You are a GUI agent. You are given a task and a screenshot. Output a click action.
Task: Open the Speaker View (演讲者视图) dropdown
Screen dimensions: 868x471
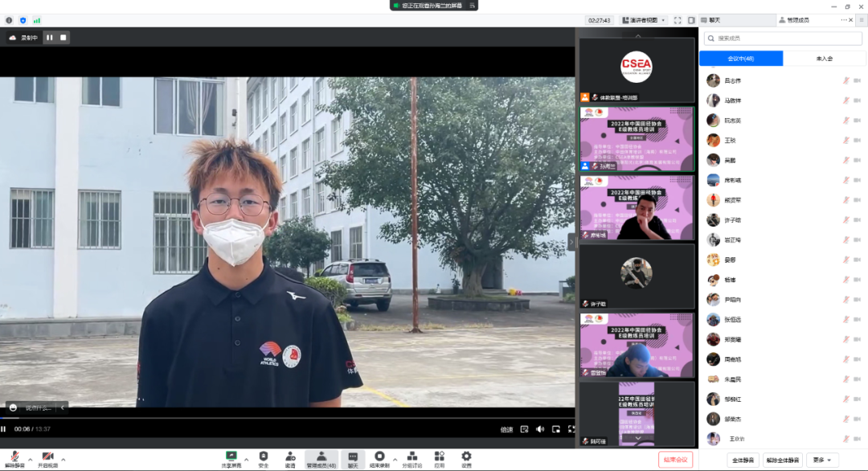643,20
